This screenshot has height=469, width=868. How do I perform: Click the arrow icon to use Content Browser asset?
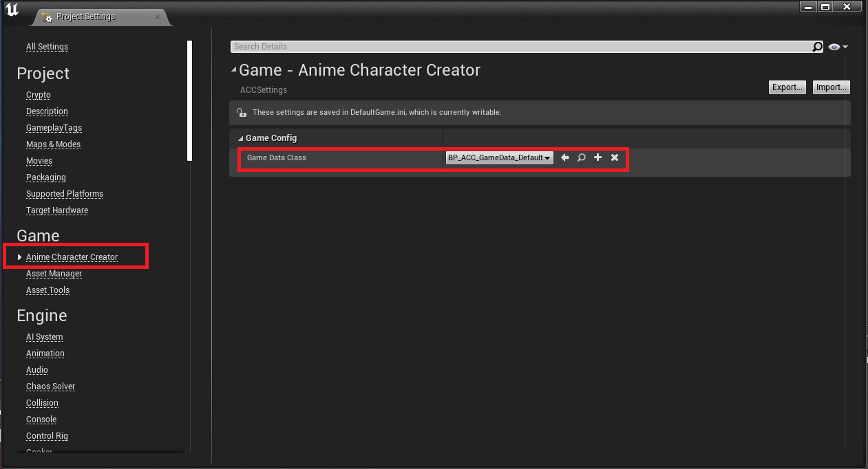(x=564, y=157)
